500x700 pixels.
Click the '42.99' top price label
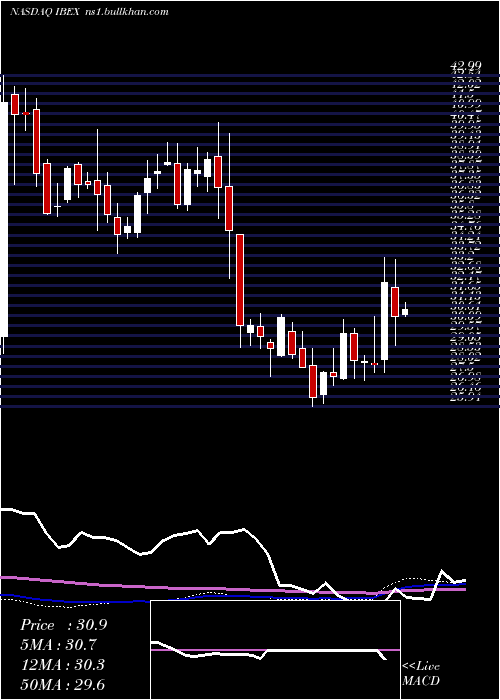(x=466, y=67)
